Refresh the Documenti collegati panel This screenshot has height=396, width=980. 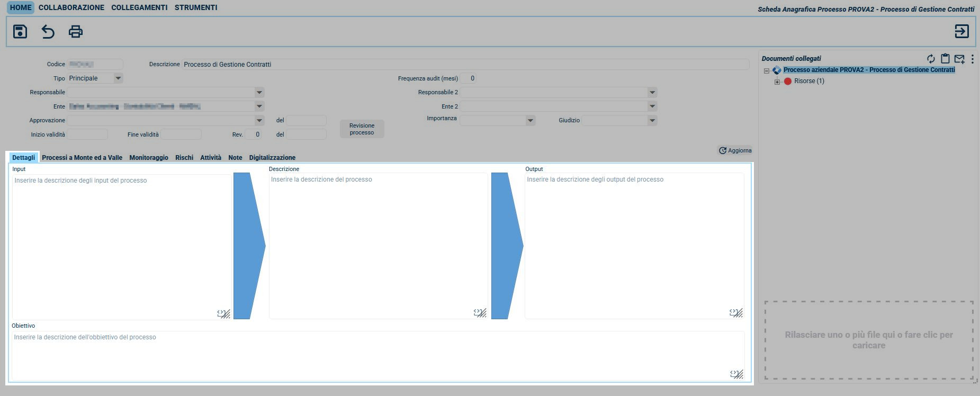coord(930,59)
